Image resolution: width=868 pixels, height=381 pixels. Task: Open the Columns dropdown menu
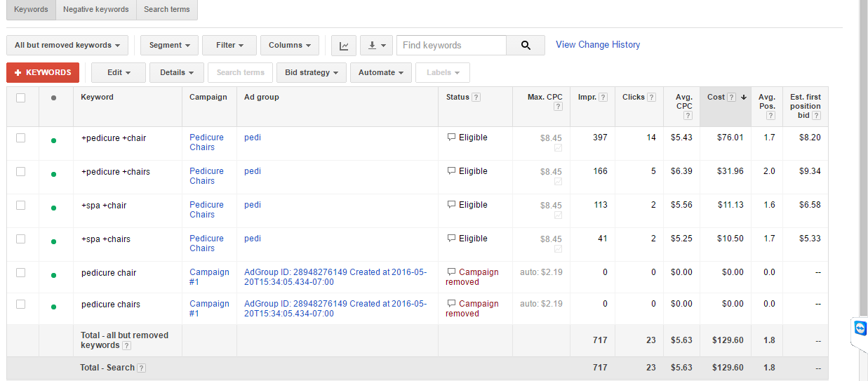(290, 46)
